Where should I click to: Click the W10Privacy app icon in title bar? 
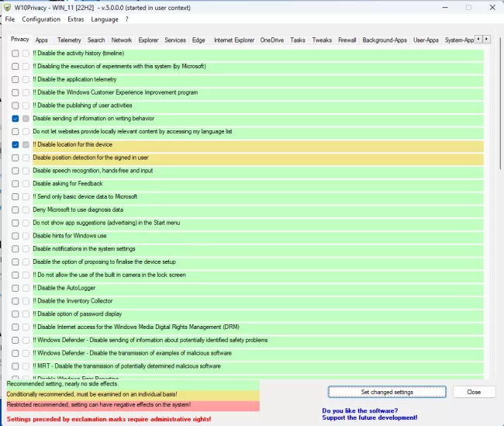click(x=8, y=6)
